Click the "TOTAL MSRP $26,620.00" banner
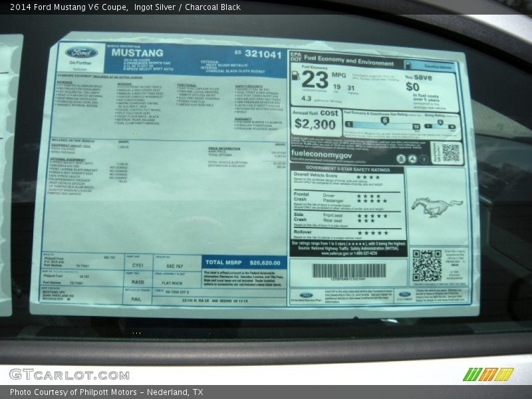532x399 pixels. (243, 263)
